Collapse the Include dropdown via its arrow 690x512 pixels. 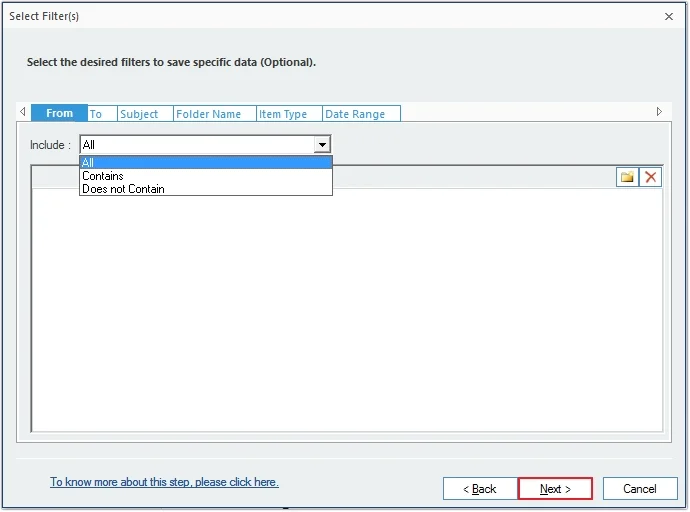click(x=322, y=145)
